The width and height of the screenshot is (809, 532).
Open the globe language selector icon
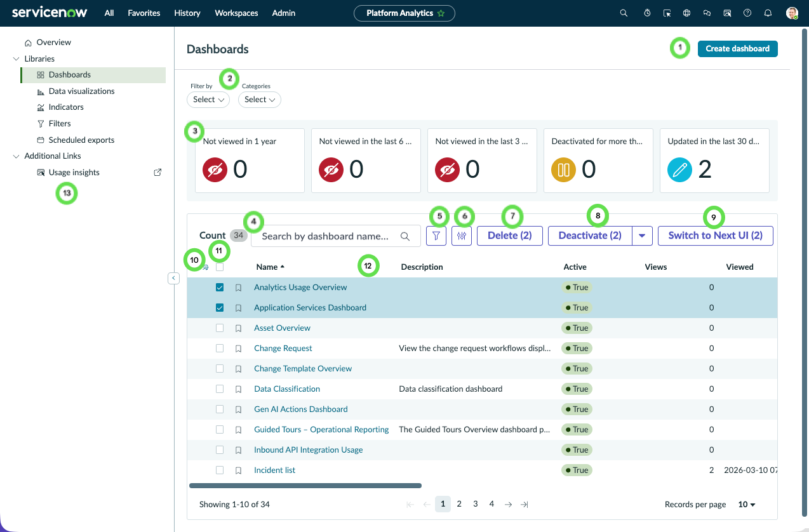[686, 13]
